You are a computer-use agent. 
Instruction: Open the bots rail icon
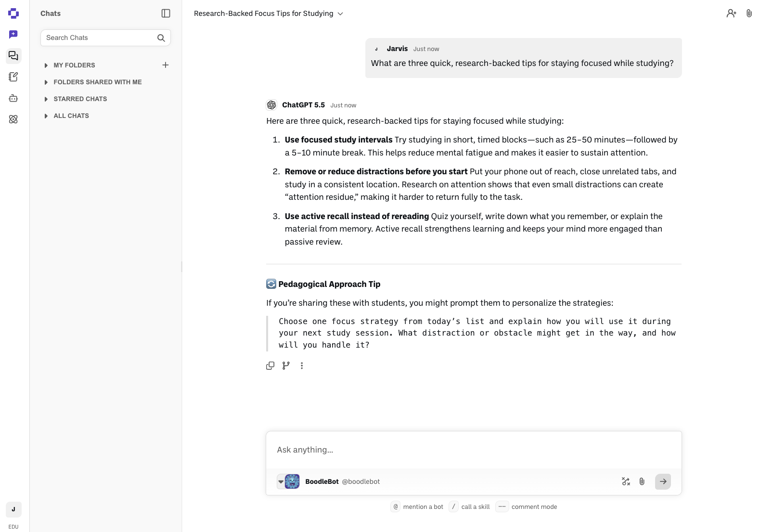[13, 98]
